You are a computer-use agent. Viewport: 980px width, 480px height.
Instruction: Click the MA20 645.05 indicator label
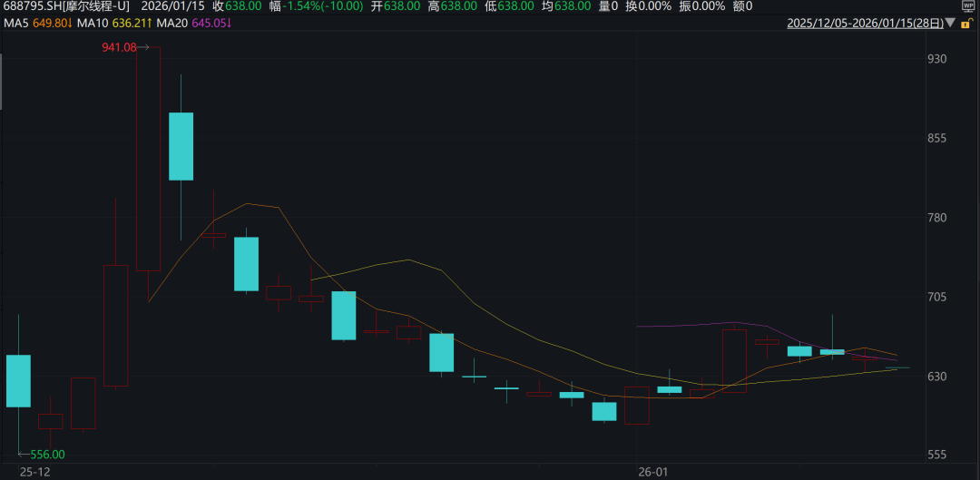coord(194,23)
